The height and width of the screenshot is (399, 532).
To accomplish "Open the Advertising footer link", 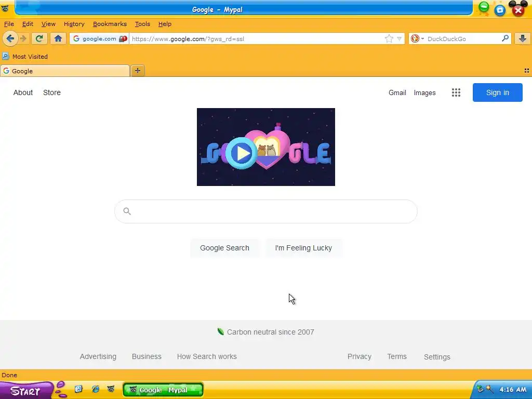I will coord(98,356).
